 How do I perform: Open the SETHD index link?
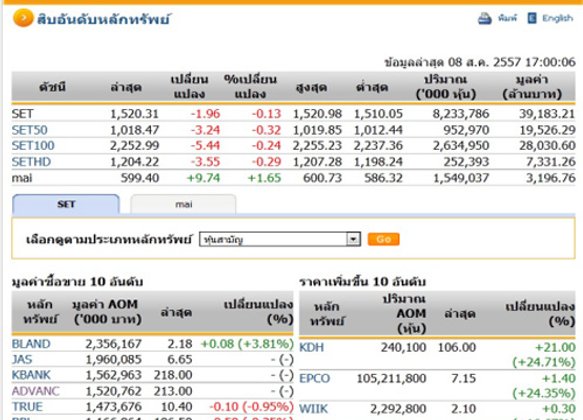(31, 162)
